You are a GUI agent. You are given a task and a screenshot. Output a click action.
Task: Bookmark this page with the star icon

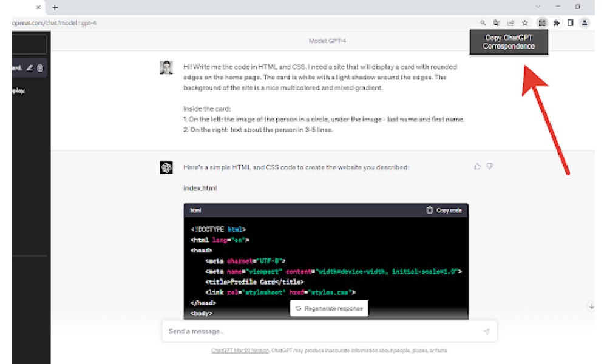[525, 23]
